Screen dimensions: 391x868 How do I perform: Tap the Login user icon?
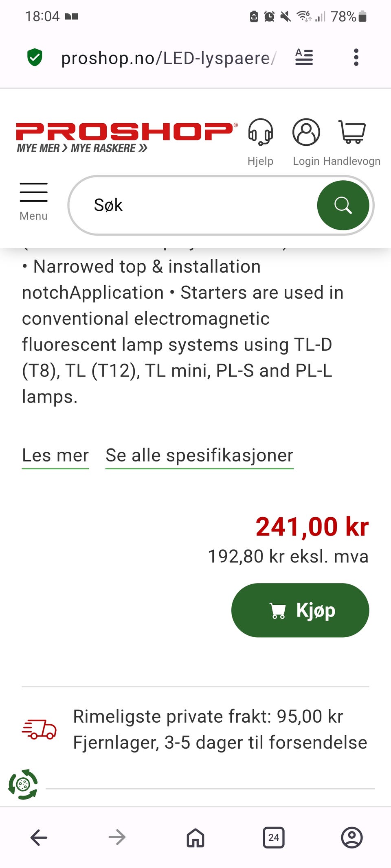(x=306, y=132)
